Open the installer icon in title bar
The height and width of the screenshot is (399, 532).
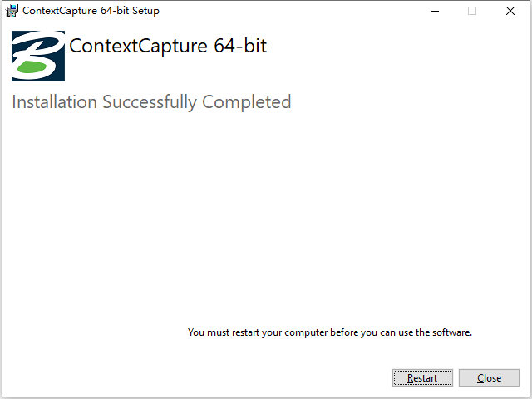point(12,11)
